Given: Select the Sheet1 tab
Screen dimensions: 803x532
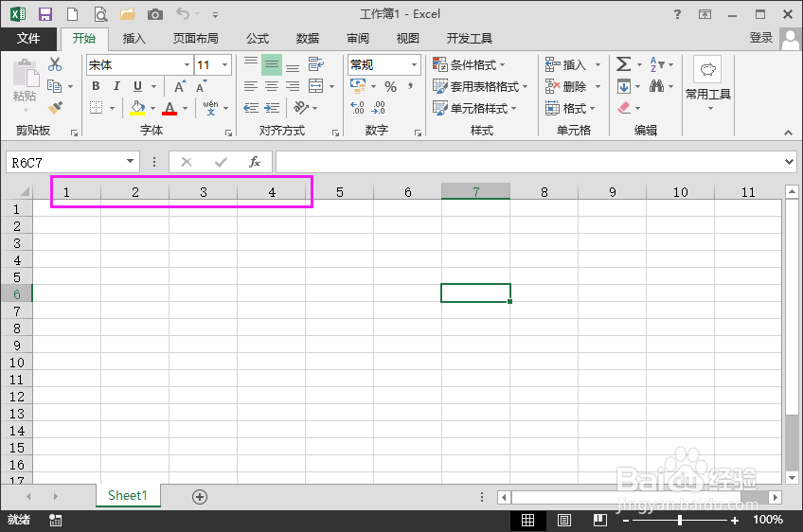Looking at the screenshot, I should (128, 495).
